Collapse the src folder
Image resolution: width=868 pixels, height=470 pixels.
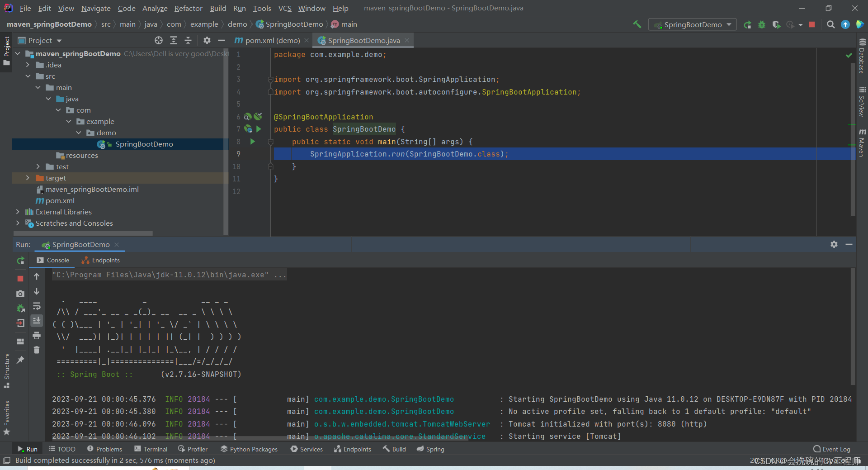point(28,76)
